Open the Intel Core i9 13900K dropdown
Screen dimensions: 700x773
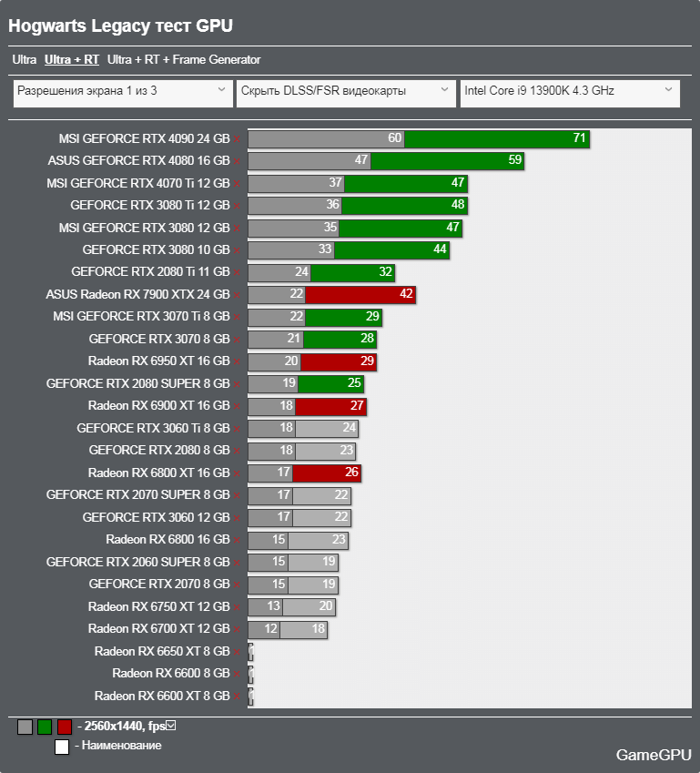[x=570, y=93]
